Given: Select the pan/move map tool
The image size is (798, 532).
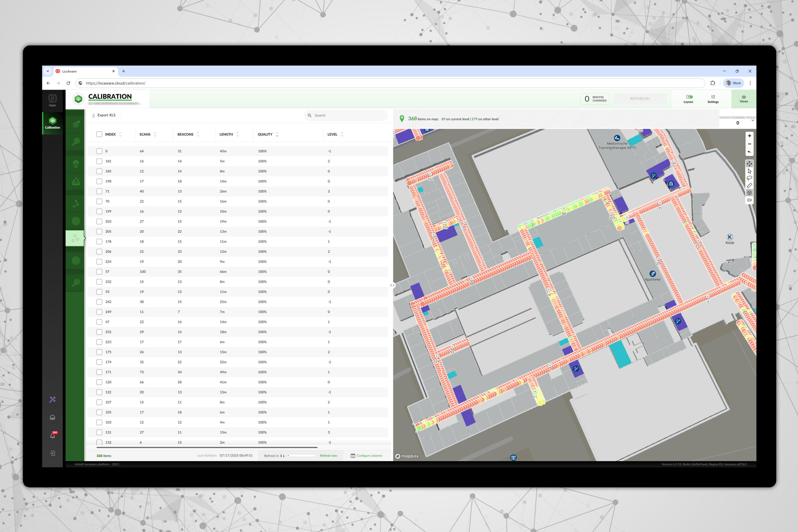Looking at the screenshot, I should pos(749,164).
